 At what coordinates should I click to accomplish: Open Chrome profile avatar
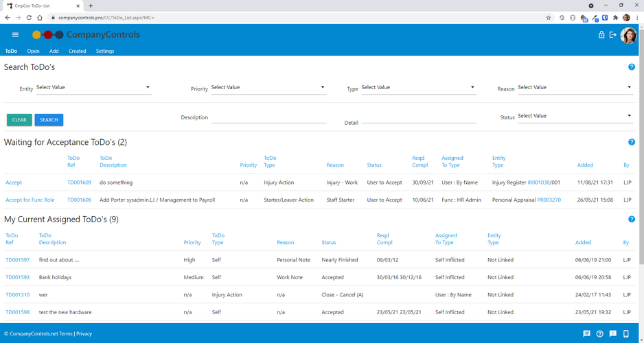626,18
